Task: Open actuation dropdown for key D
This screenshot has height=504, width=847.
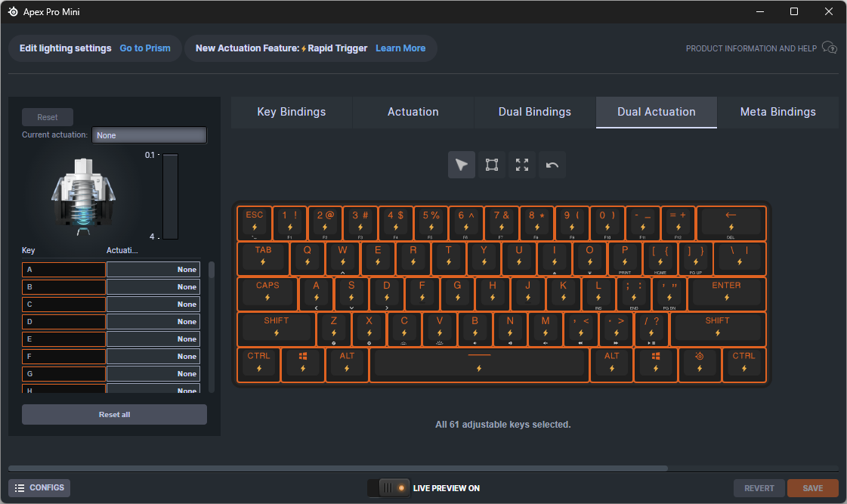Action: [x=153, y=321]
